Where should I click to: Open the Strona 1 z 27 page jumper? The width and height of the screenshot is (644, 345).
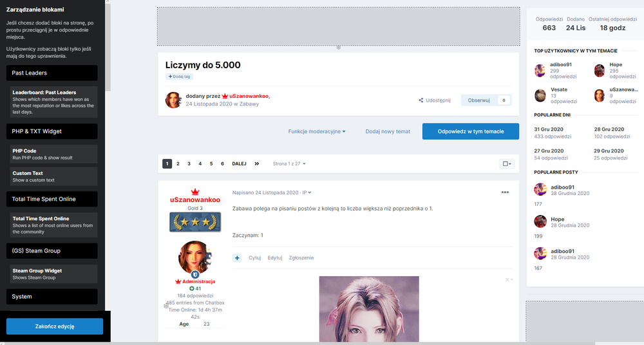point(289,163)
